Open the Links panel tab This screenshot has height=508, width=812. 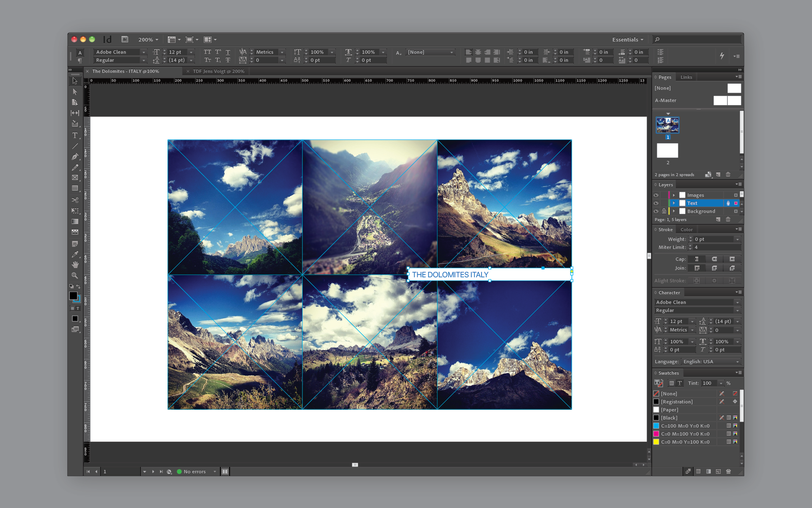[x=686, y=77]
